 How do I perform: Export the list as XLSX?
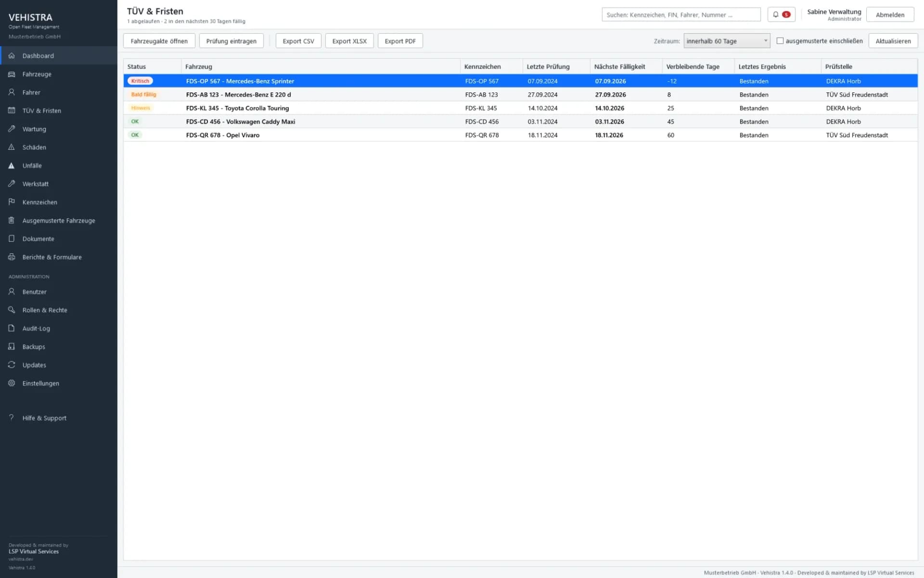(x=349, y=41)
